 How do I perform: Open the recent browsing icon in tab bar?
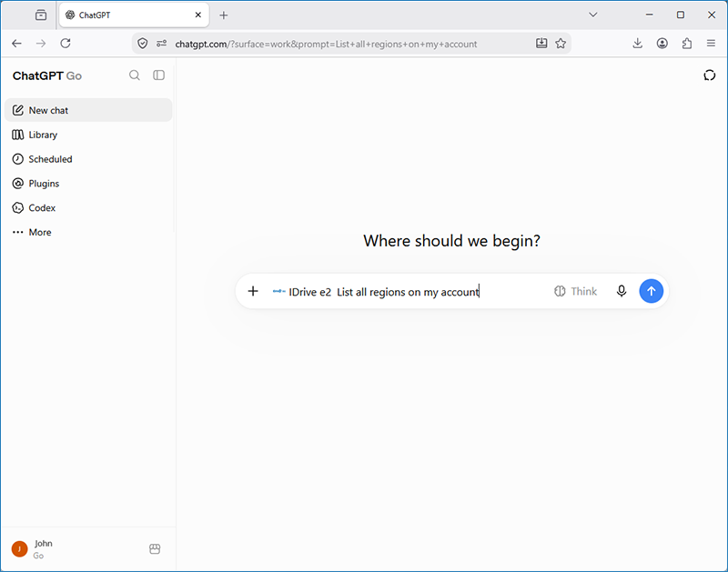point(41,15)
